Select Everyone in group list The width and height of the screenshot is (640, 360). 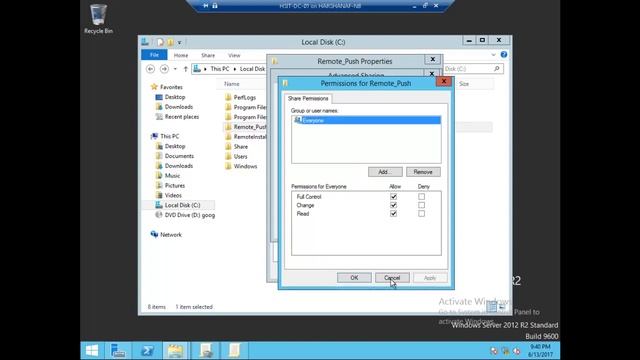click(366, 120)
